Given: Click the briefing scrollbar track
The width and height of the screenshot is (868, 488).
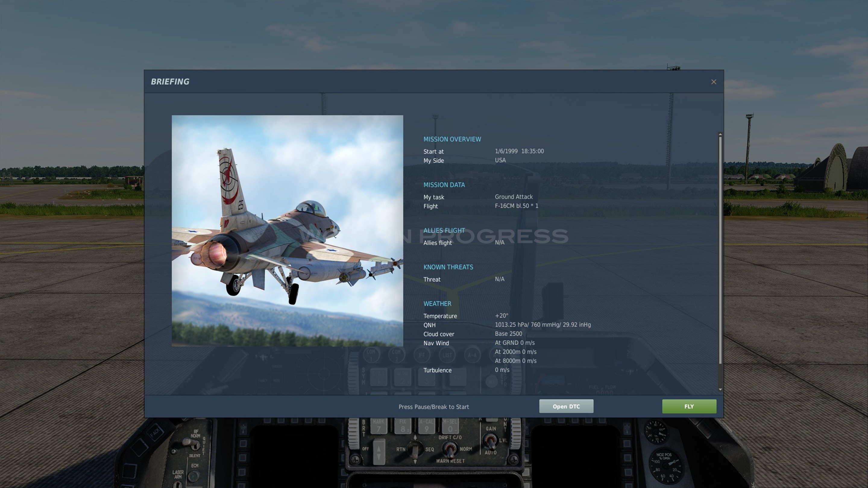Looking at the screenshot, I should (720, 262).
